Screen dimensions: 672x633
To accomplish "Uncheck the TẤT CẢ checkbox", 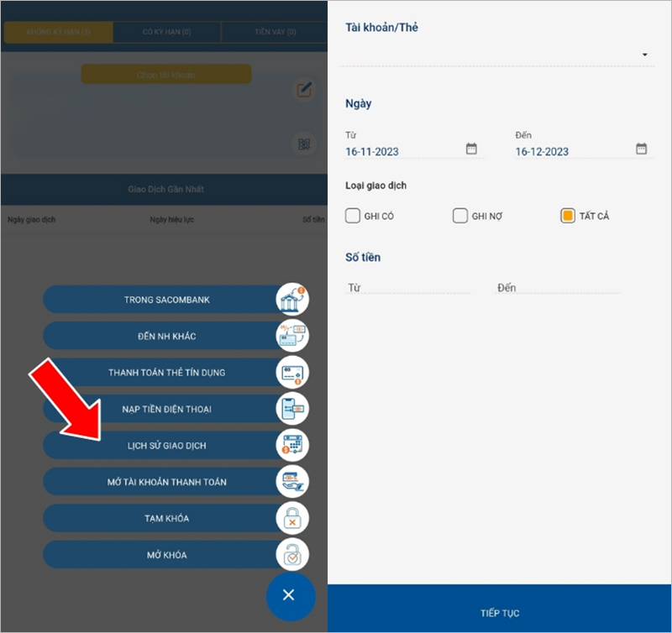I will [568, 216].
